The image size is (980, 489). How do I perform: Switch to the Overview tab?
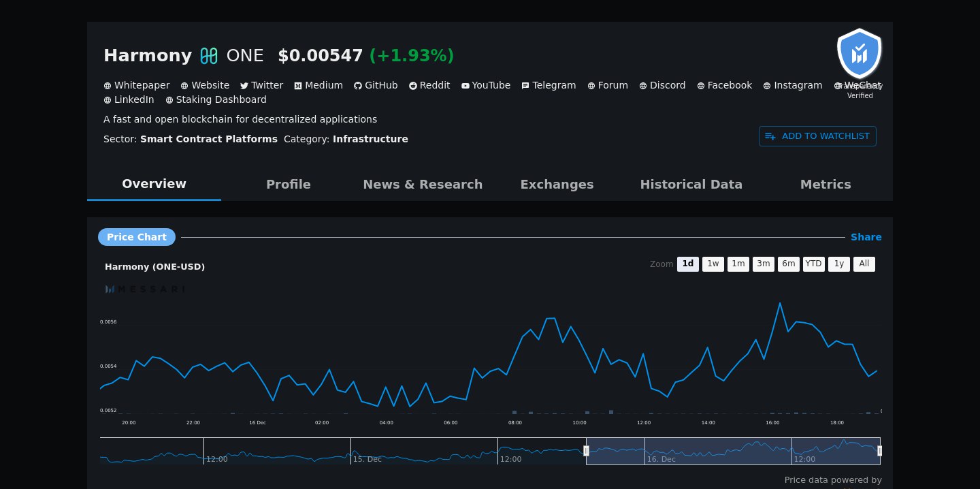154,184
